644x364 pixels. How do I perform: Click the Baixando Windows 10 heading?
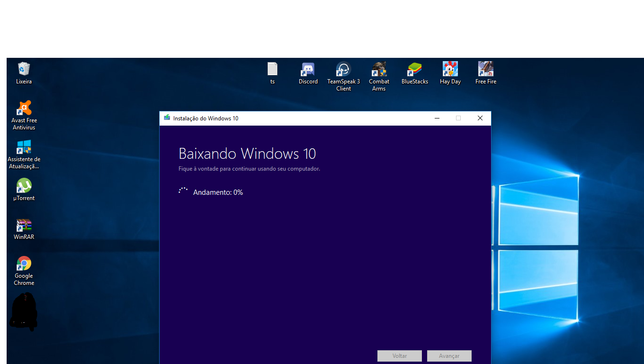(247, 154)
